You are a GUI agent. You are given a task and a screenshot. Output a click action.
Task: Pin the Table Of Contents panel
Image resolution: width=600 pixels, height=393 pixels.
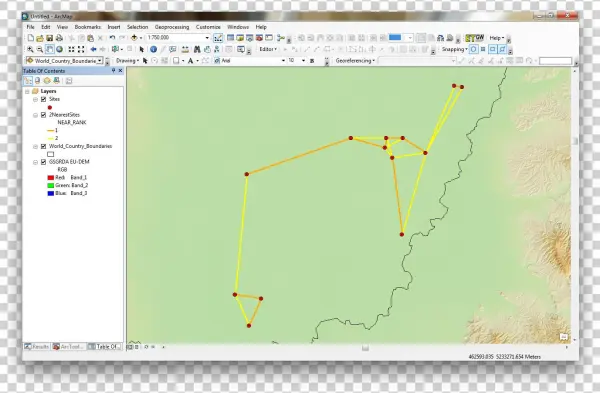(113, 71)
